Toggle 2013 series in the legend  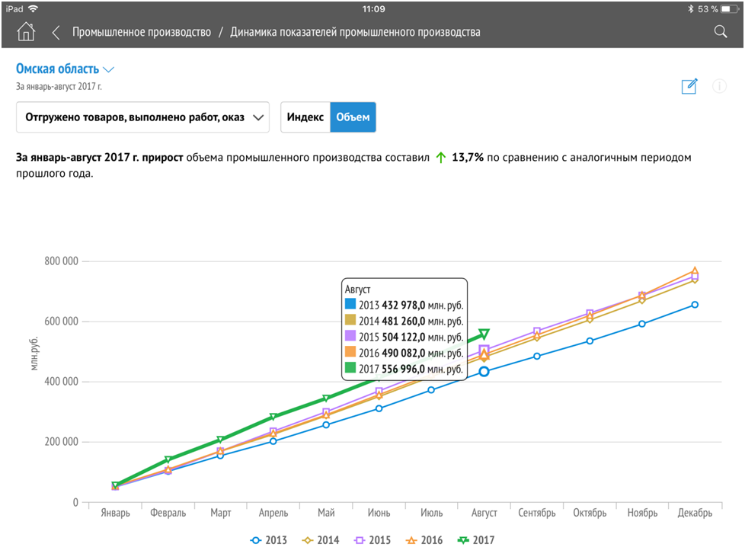tap(269, 540)
